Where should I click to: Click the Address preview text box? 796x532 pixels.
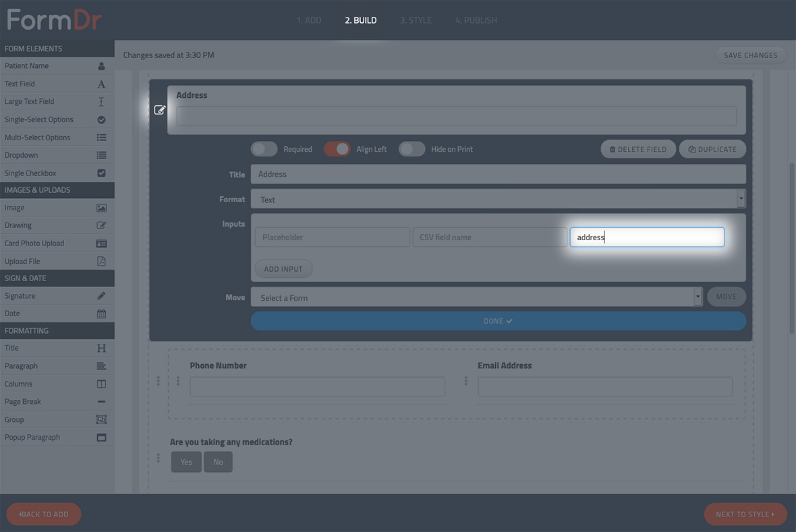(x=457, y=116)
